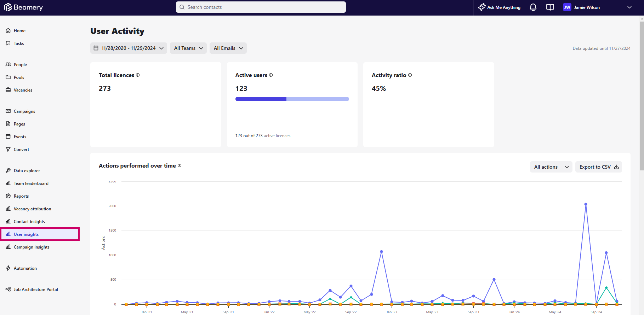Expand the All Emails filter
644x315 pixels.
click(228, 48)
